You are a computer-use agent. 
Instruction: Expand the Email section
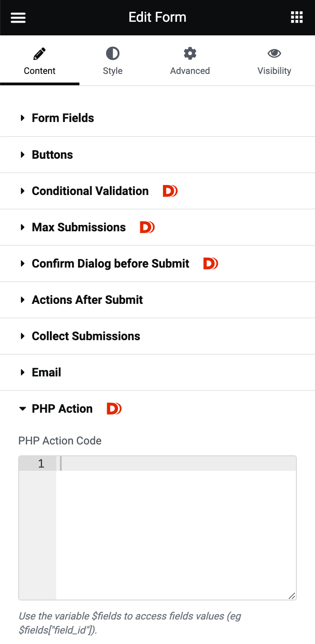click(46, 372)
